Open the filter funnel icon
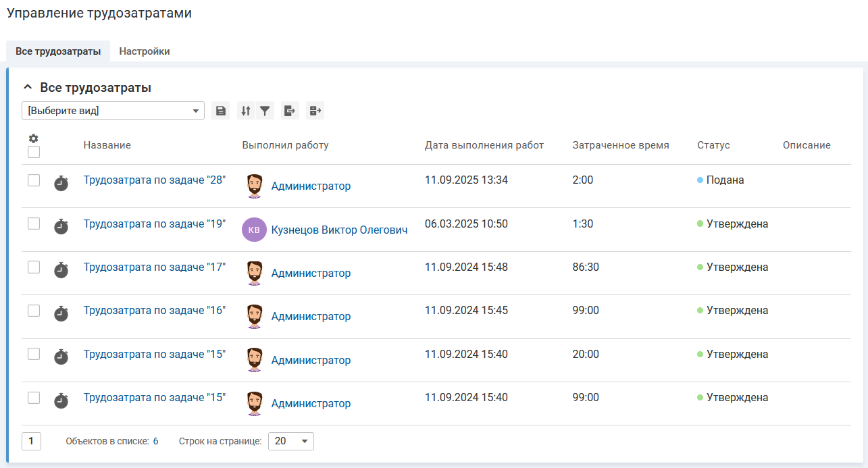This screenshot has width=868, height=468. point(265,111)
